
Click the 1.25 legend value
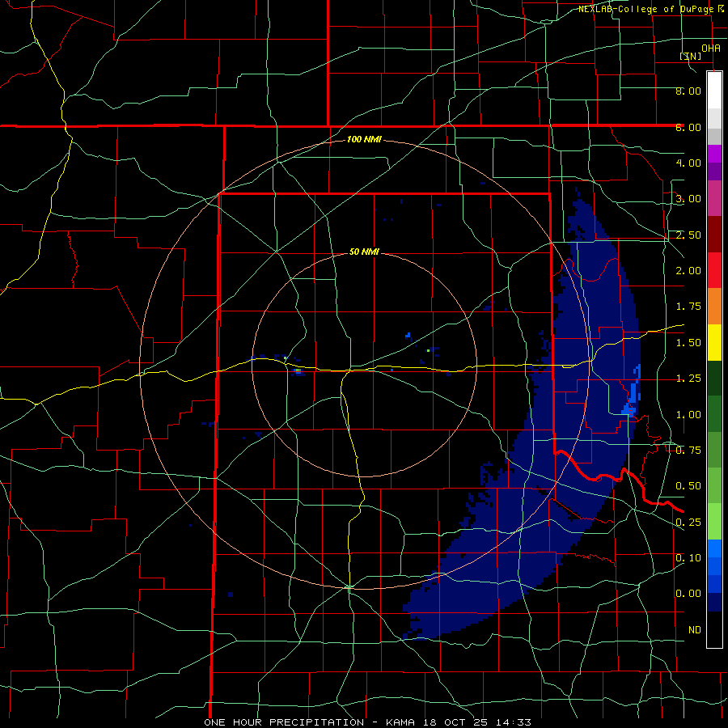point(688,379)
